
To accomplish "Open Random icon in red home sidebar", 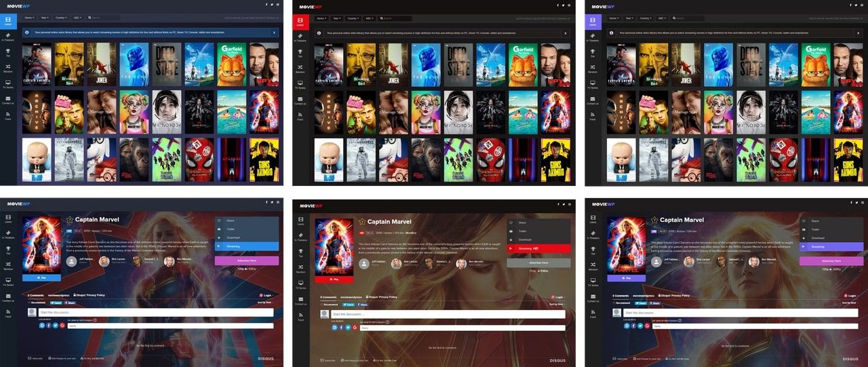I will pos(300,69).
